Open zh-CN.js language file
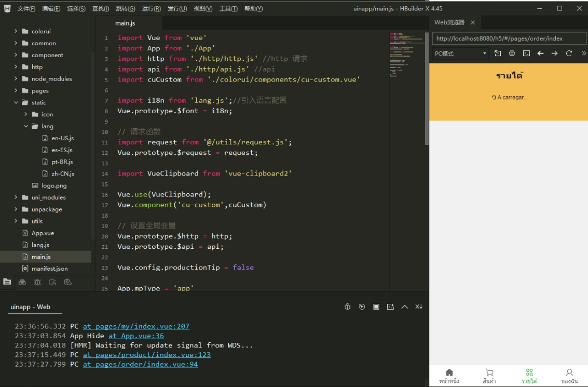 63,174
